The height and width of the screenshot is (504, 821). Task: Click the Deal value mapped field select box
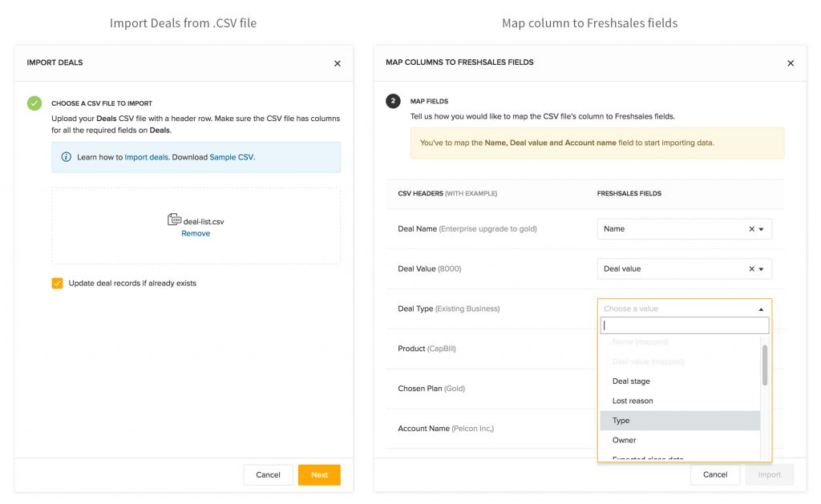click(x=685, y=269)
